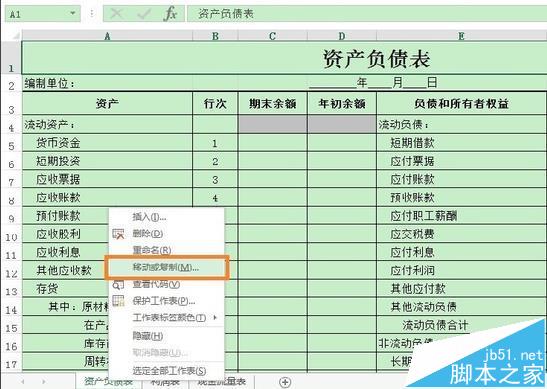
Task: Click the 应付职工薪酬 cell
Action: point(462,216)
